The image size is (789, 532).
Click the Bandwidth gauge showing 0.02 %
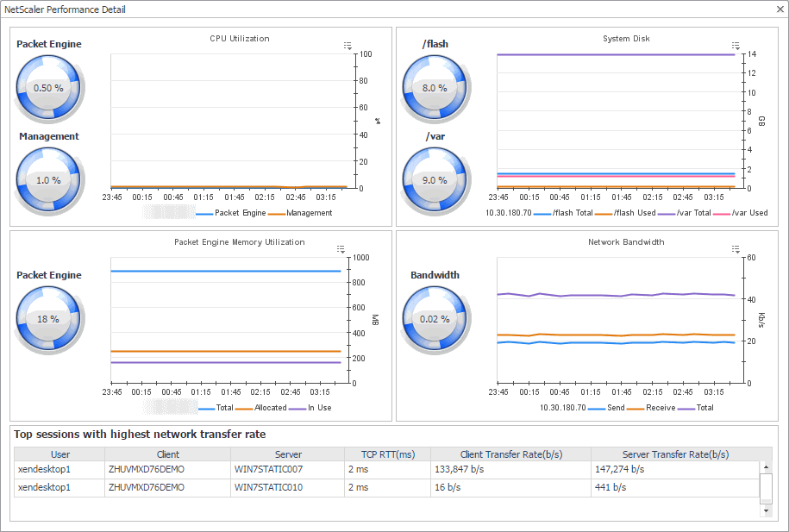435,319
